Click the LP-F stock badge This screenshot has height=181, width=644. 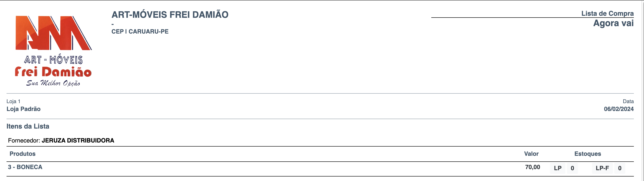pyautogui.click(x=602, y=168)
